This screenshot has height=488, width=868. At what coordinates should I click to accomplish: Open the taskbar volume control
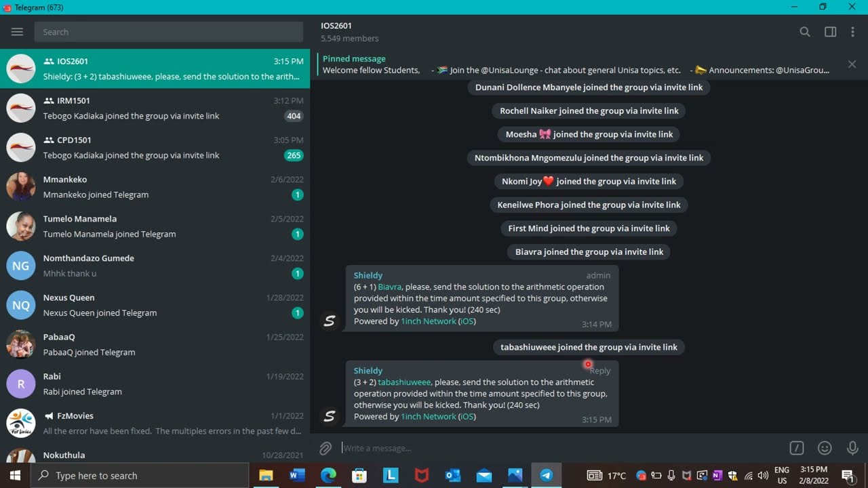click(764, 476)
